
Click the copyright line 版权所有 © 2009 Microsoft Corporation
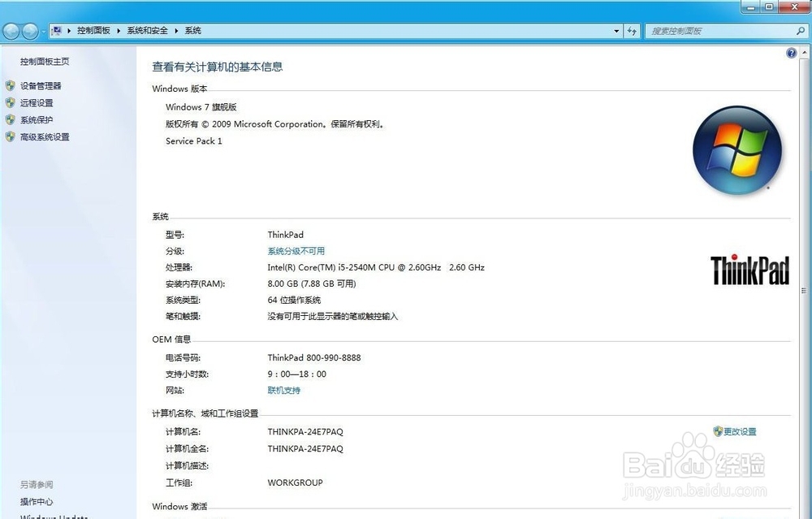(274, 124)
